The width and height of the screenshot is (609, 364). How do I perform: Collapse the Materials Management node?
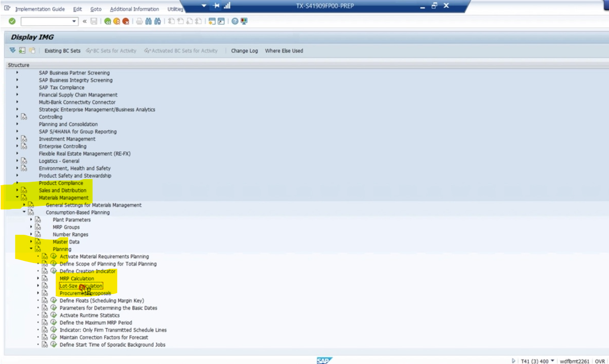pos(17,198)
